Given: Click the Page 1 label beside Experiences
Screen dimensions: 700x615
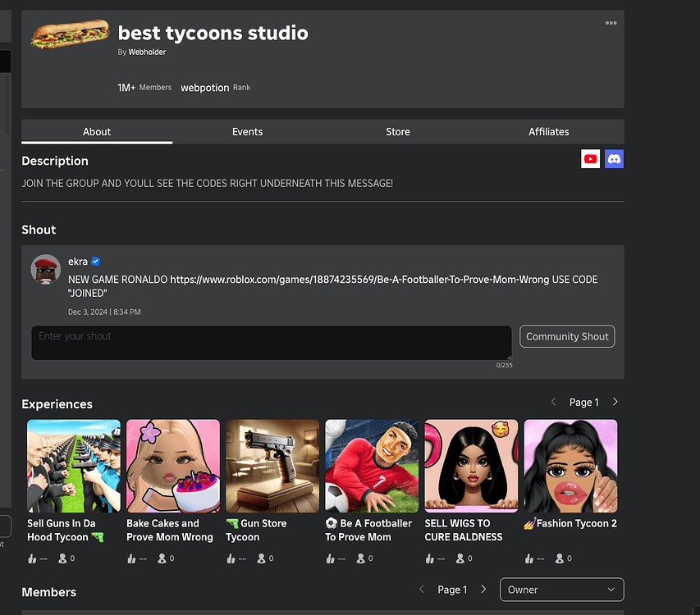Looking at the screenshot, I should (x=584, y=403).
